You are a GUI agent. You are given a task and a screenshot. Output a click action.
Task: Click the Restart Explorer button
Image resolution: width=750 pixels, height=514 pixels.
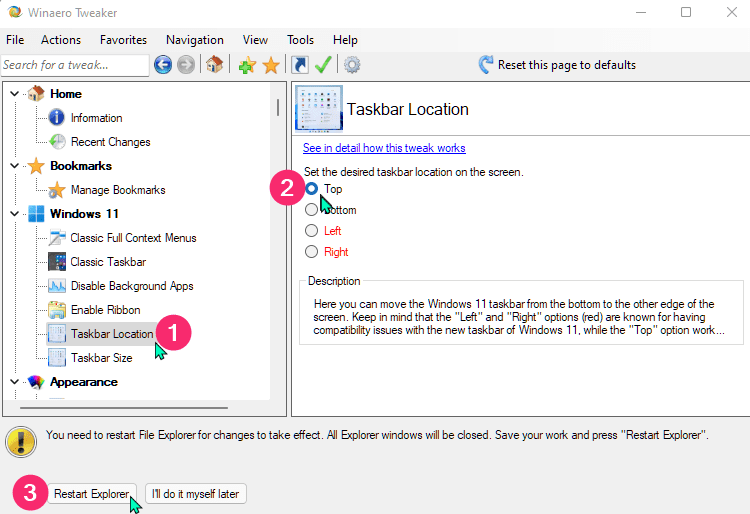click(x=92, y=493)
